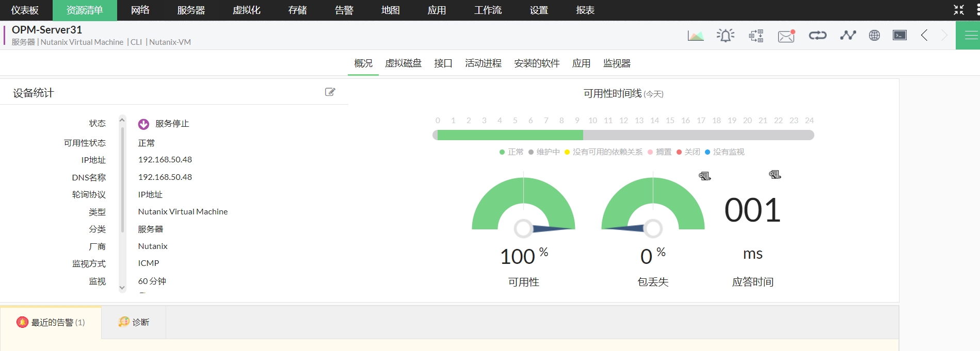The image size is (980, 351).
Task: Switch to the 虚拟磁盘 tab
Action: coord(404,63)
